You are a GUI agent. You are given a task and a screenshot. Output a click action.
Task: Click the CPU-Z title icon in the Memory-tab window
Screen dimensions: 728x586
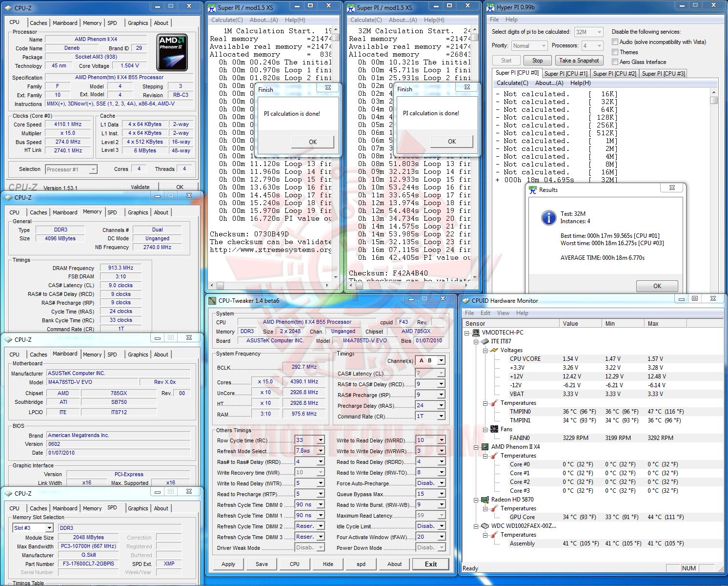pos(8,198)
